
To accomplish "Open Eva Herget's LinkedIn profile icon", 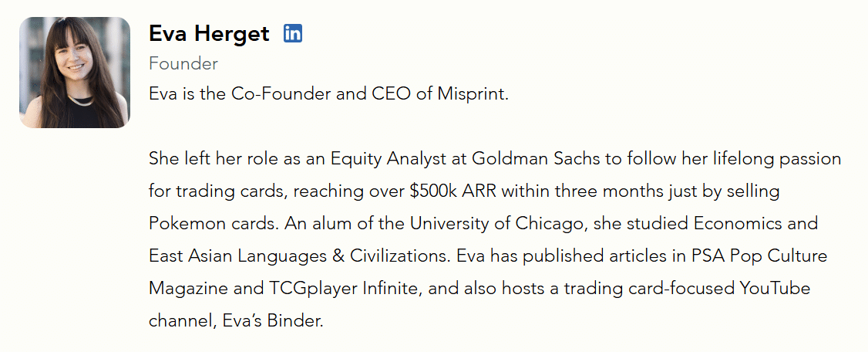I will click(293, 33).
